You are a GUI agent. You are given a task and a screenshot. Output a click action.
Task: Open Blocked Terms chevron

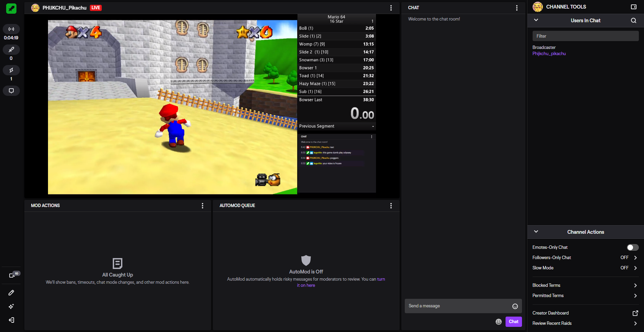[635, 285]
